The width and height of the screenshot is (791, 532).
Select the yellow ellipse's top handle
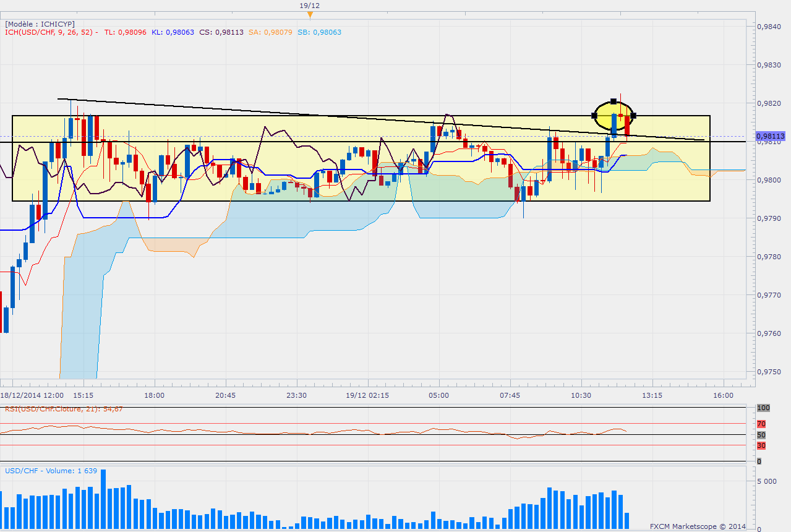click(x=614, y=101)
